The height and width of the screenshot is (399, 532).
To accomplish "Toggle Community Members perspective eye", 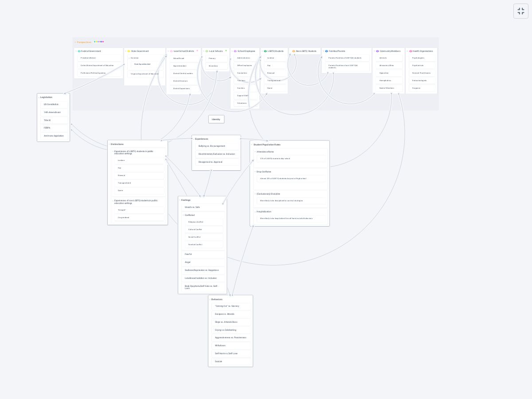I will pos(378,51).
